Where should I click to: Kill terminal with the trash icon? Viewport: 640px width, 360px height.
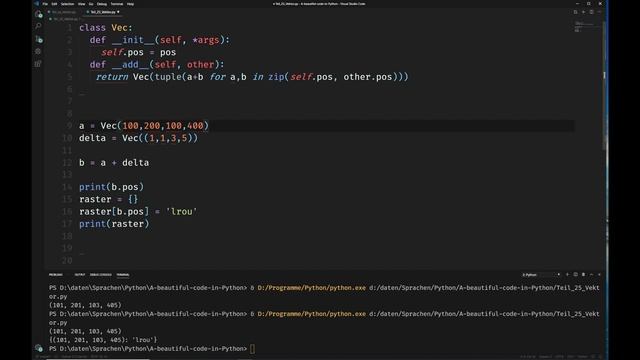pos(583,275)
